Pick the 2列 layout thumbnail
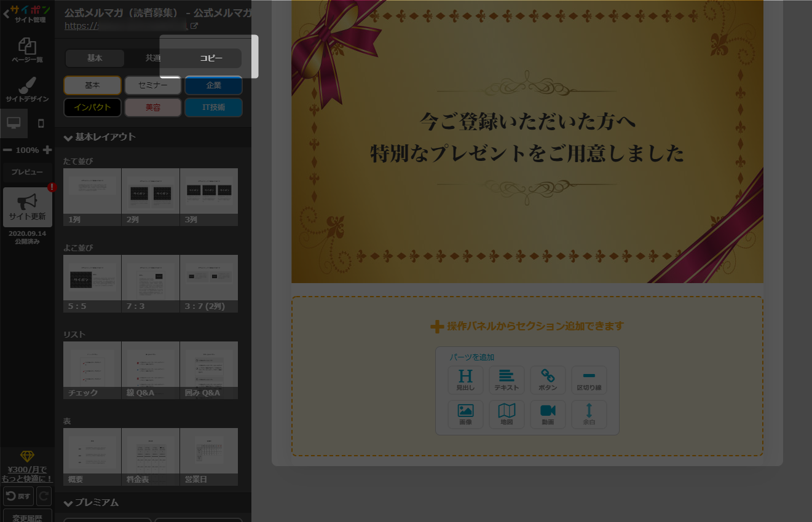The image size is (812, 522). point(151,197)
